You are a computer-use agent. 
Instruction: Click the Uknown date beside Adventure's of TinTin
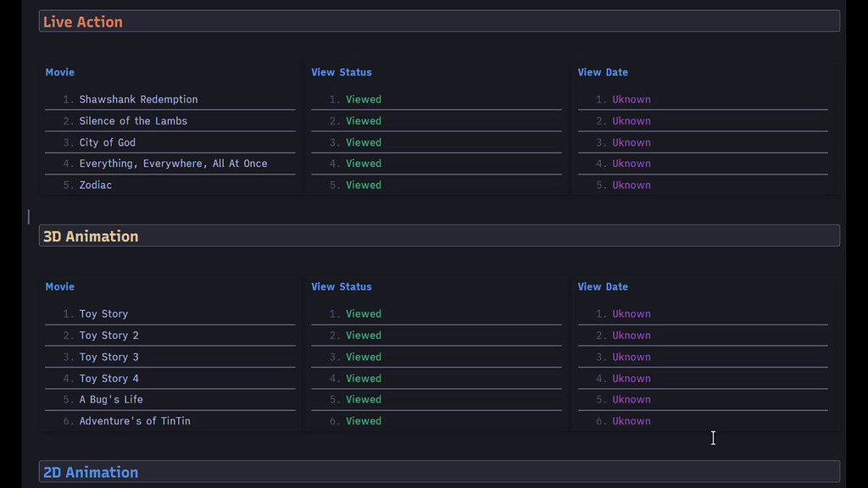(631, 420)
